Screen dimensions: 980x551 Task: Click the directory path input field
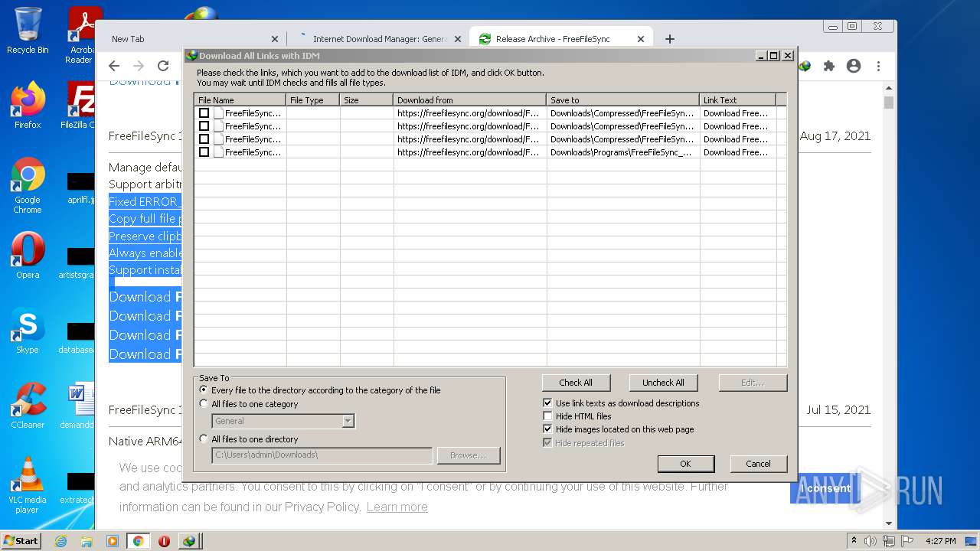tap(322, 455)
